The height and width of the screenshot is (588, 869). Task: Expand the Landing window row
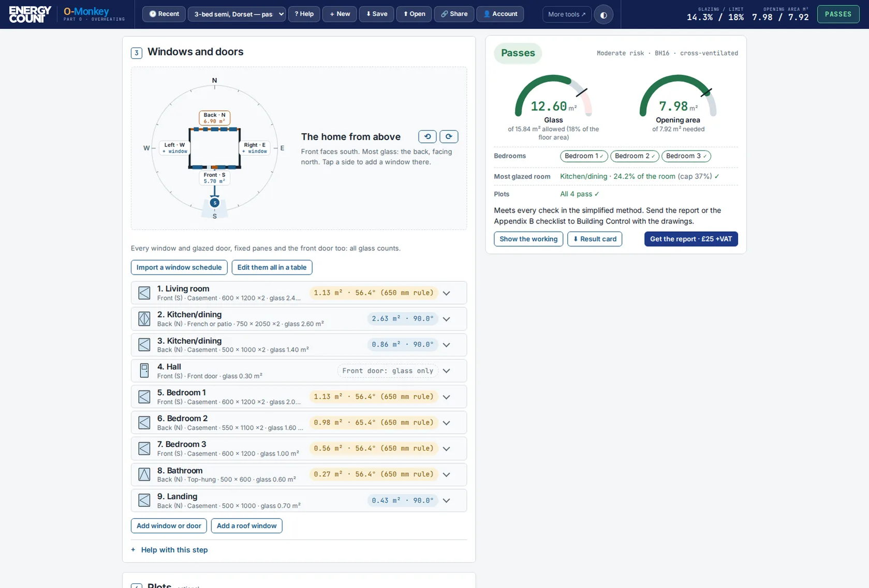pos(447,501)
